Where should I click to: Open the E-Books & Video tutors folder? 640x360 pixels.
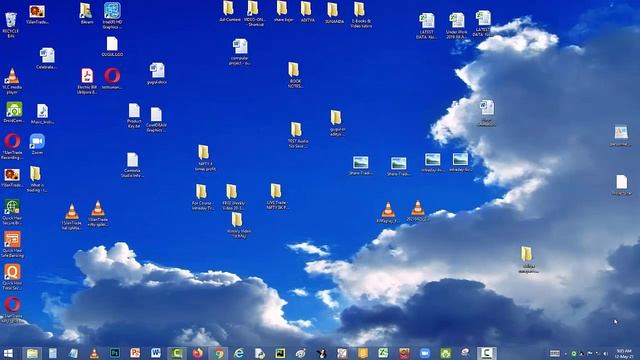point(360,15)
